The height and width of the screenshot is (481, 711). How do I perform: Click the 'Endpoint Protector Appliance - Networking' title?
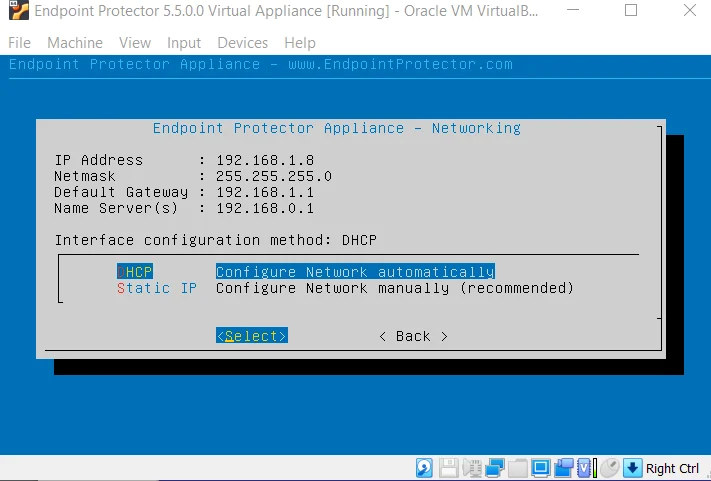pyautogui.click(x=336, y=128)
